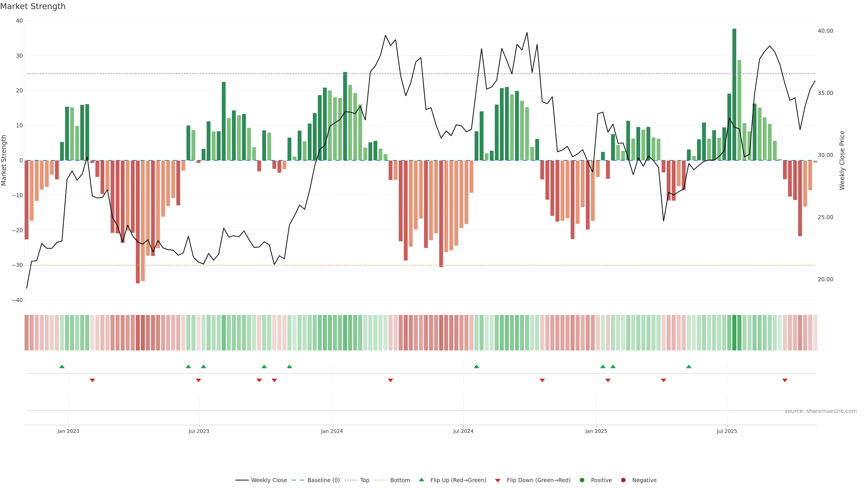868x488 pixels.
Task: Click the Market Strength chart title
Action: [x=33, y=6]
